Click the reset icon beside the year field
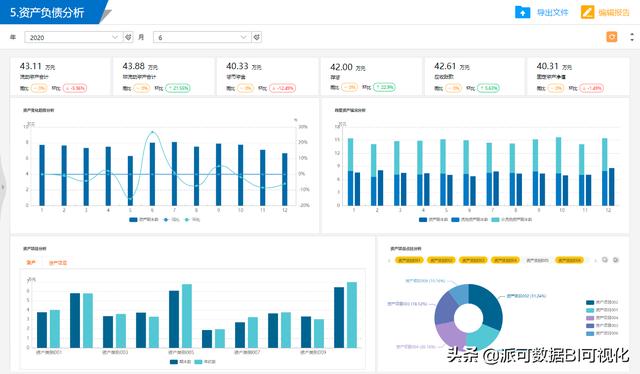Screen dimensions: 640x374 point(128,37)
